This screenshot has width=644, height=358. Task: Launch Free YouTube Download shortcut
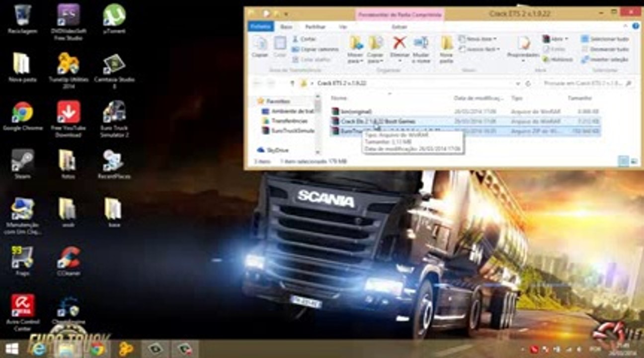coord(68,118)
